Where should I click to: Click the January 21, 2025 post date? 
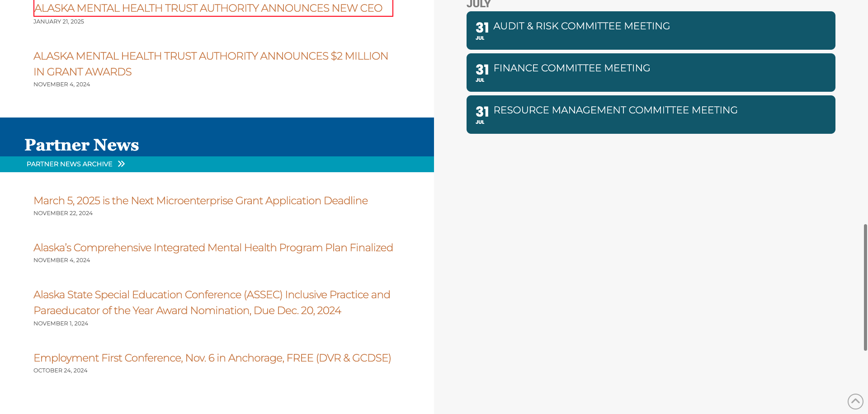[x=59, y=22]
